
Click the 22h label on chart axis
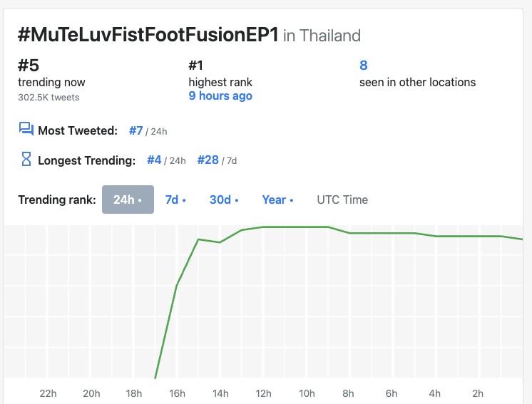tap(48, 393)
